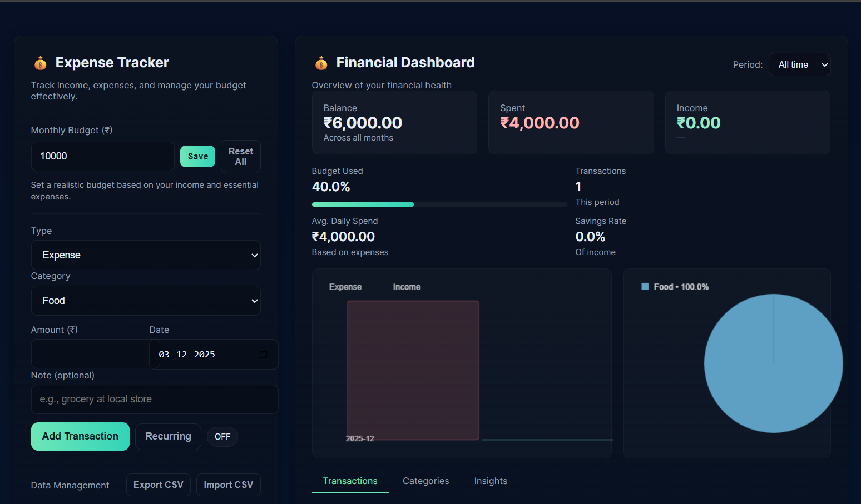Switch to the Categories tab
861x504 pixels.
tap(425, 481)
